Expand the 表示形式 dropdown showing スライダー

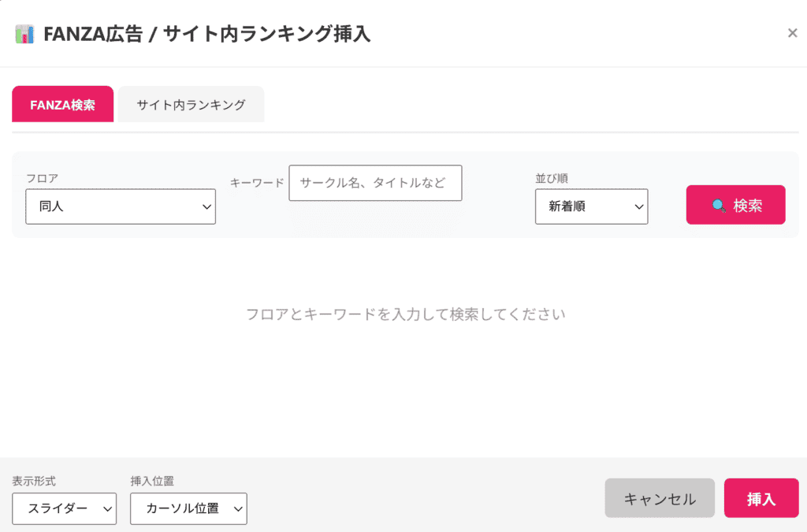(x=64, y=508)
